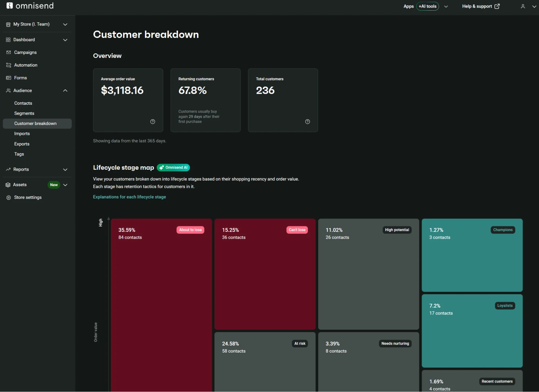
Task: Click the Automation workflow icon
Action: [9, 65]
